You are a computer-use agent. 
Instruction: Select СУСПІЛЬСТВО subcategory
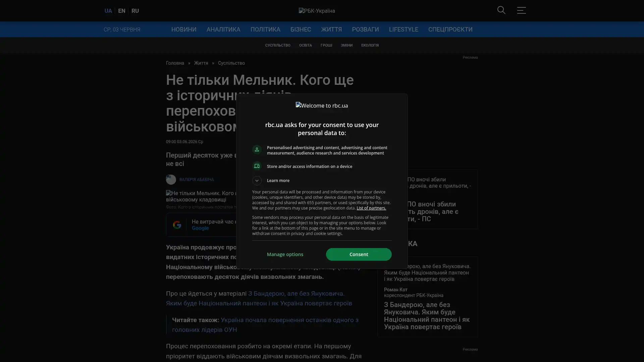pos(278,45)
